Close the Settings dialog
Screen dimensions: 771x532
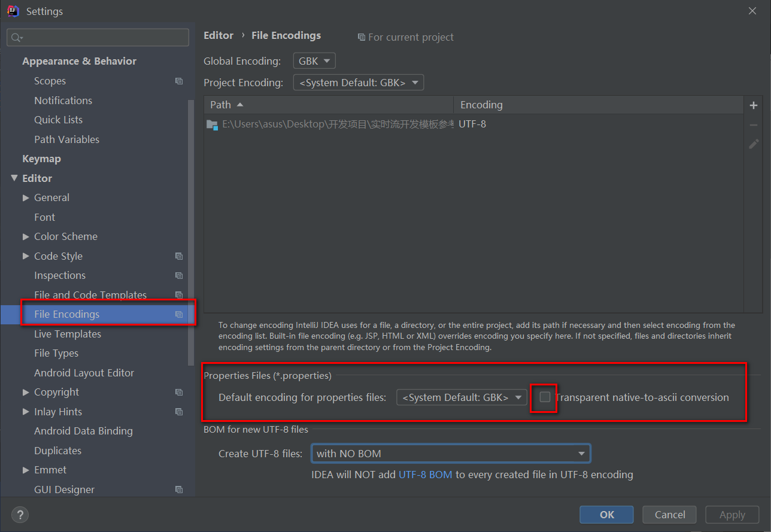752,11
